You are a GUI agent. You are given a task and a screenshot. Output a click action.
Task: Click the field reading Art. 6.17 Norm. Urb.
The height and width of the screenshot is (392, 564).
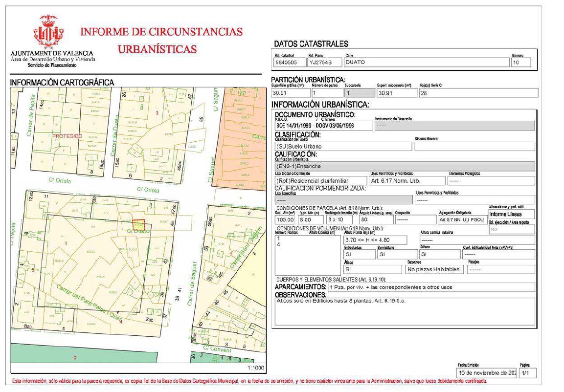[407, 180]
